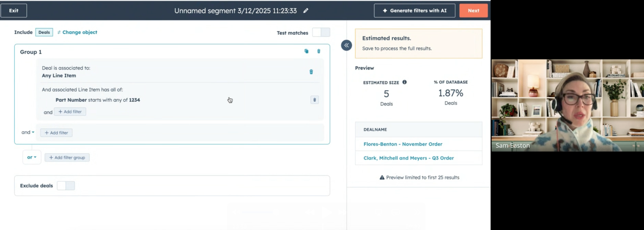Screen dimensions: 644x230
Task: Open the "or" operator dropdown
Action: click(32, 157)
